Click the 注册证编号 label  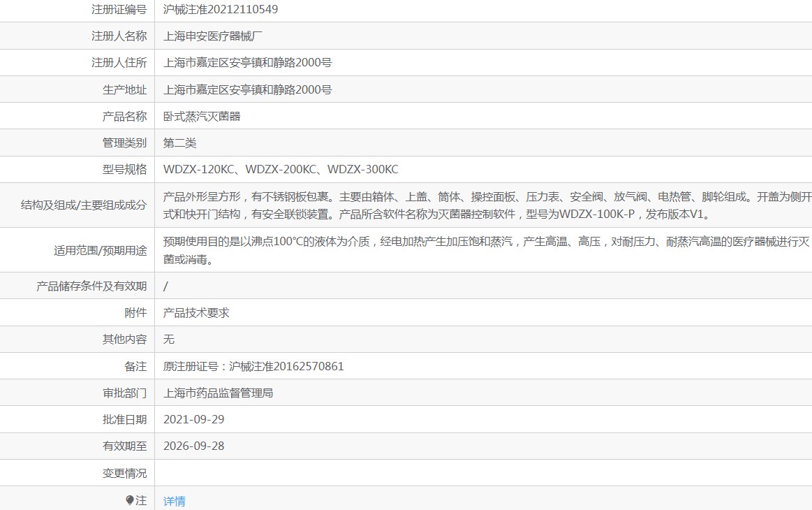pos(119,9)
